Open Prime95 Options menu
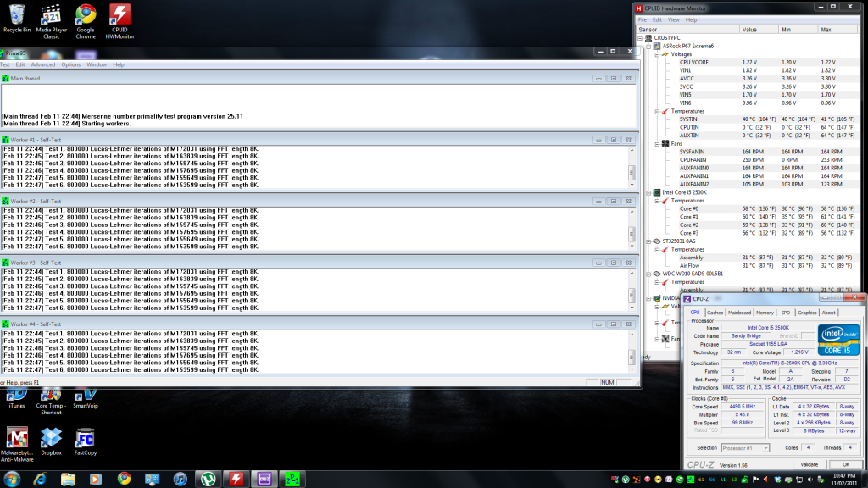Viewport: 868px width, 488px height. (71, 64)
